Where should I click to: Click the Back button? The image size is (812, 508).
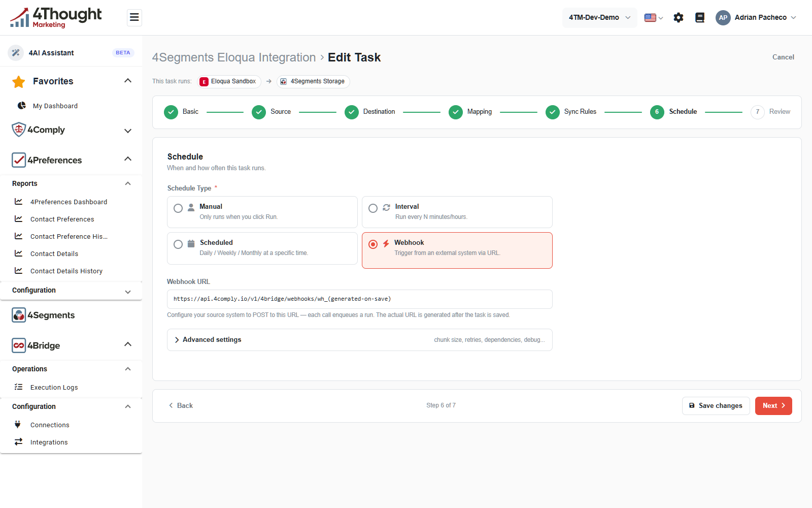pos(181,405)
